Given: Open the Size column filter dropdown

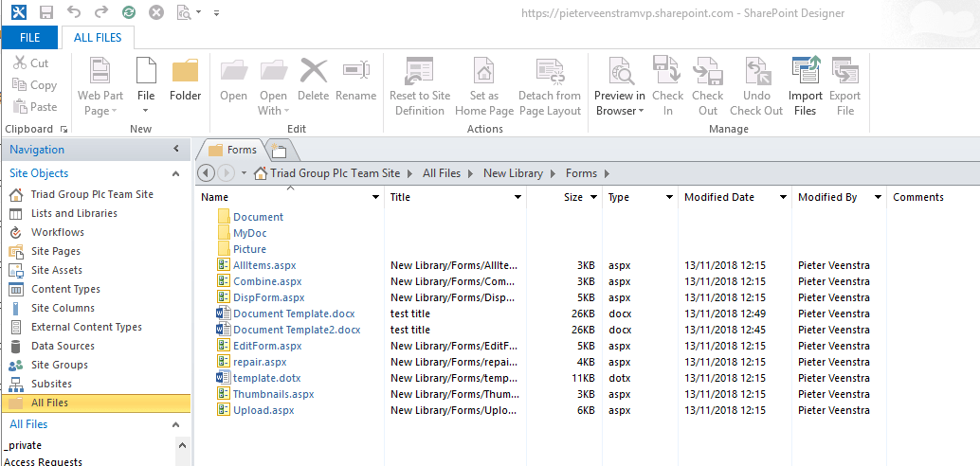Looking at the screenshot, I should point(592,197).
